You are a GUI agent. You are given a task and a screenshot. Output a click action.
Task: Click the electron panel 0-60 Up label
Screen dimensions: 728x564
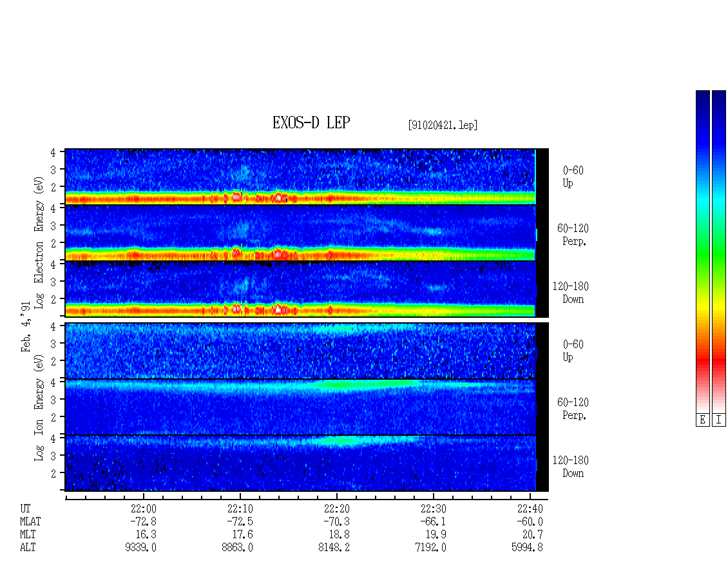click(x=573, y=177)
